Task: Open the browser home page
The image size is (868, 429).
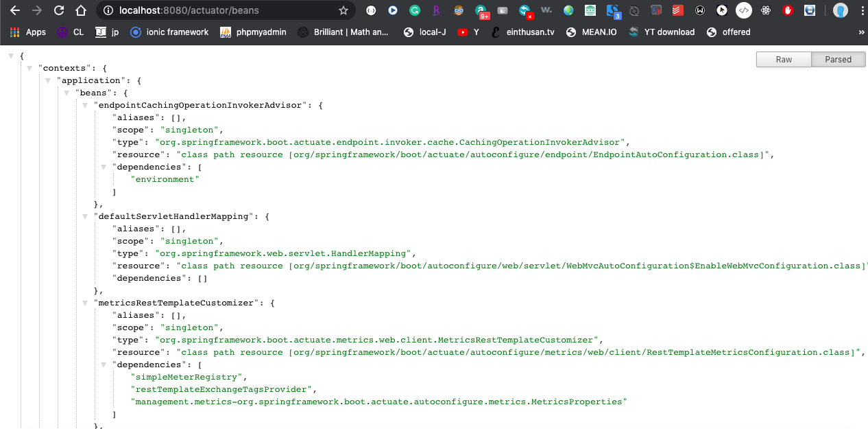Action: pos(81,10)
